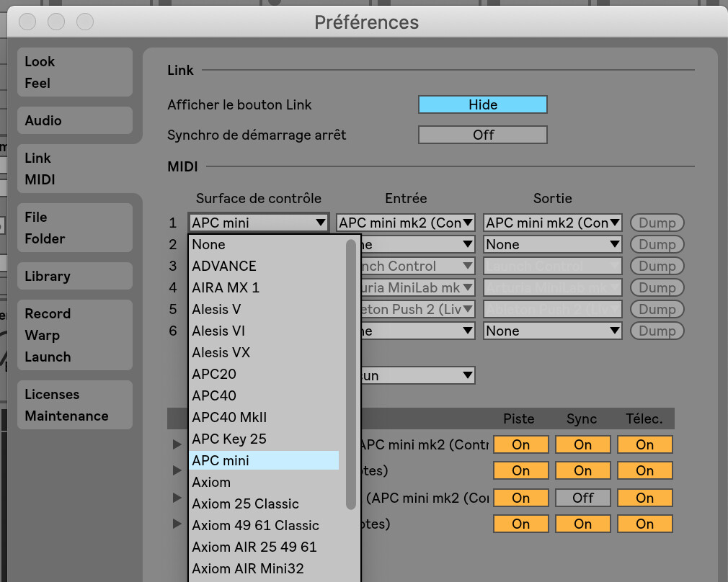Viewport: 728px width, 582px height.
Task: Click Dump button for row 2
Action: tap(657, 244)
